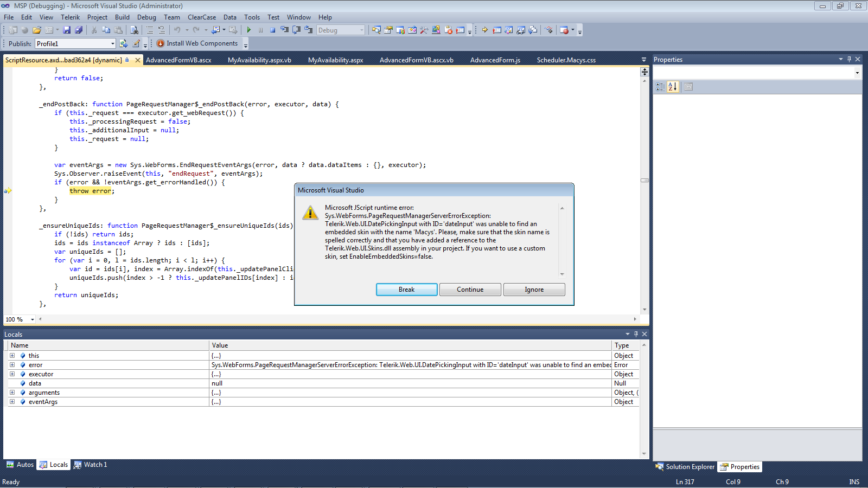Click the code editor vertical scrollbar thumb
This screenshot has height=488, width=868.
tap(644, 181)
